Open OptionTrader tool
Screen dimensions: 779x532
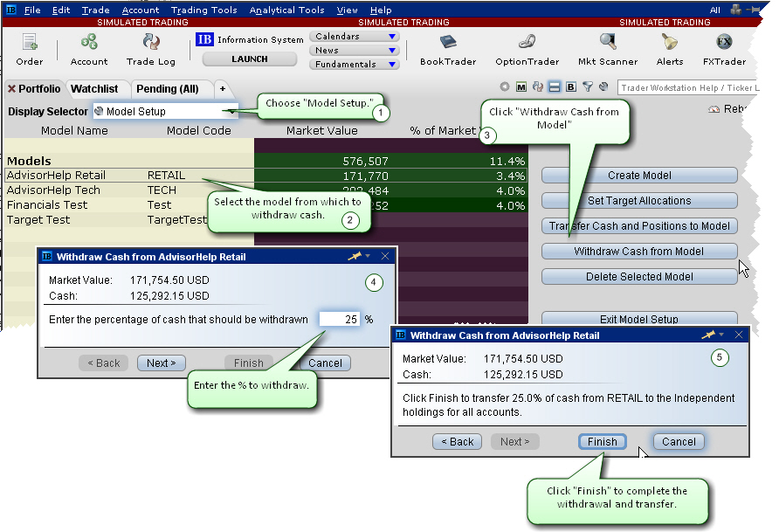(527, 44)
